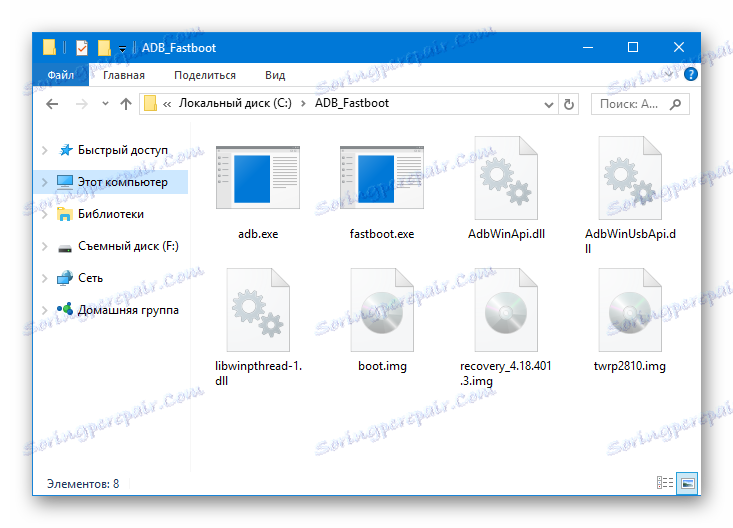Open the window system menu folder icon
The height and width of the screenshot is (528, 733).
[49, 47]
